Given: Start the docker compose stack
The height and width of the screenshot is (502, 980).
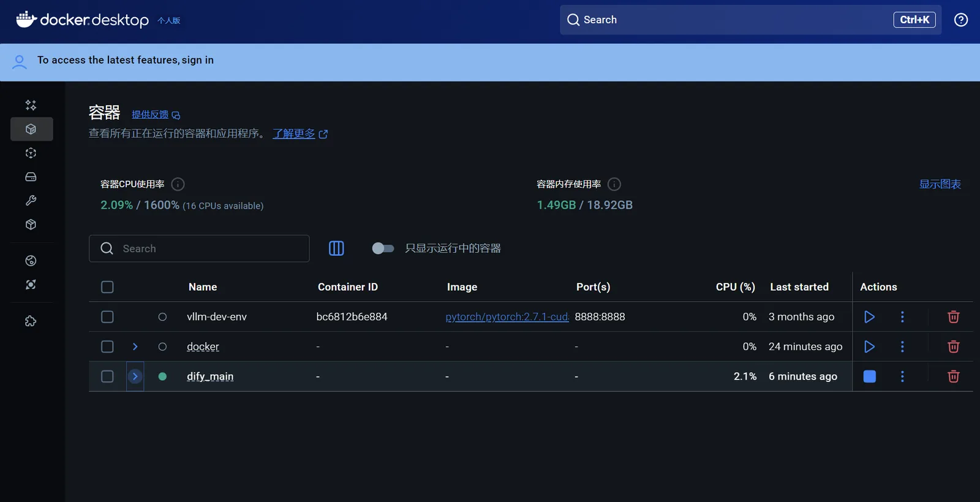Looking at the screenshot, I should [869, 347].
